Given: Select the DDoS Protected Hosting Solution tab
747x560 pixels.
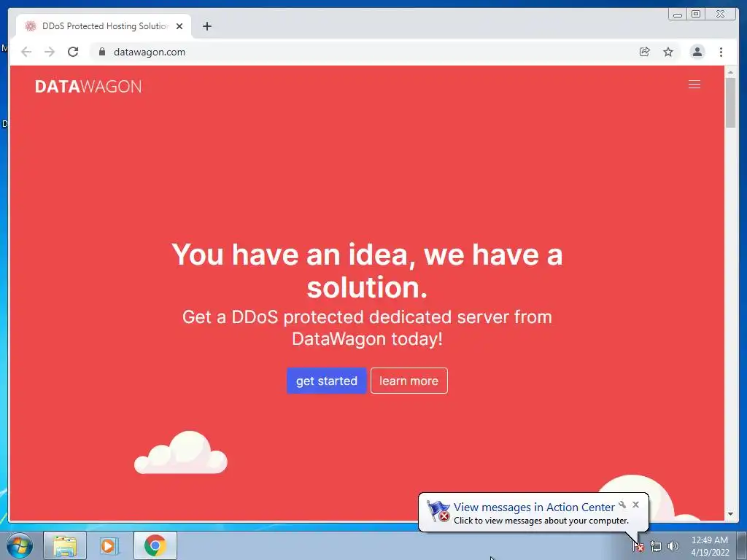Looking at the screenshot, I should coord(104,26).
